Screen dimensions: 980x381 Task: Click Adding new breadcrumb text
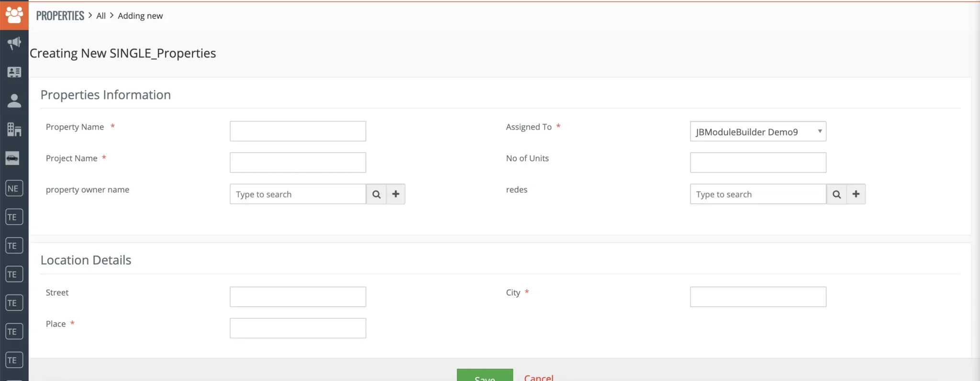click(x=140, y=16)
